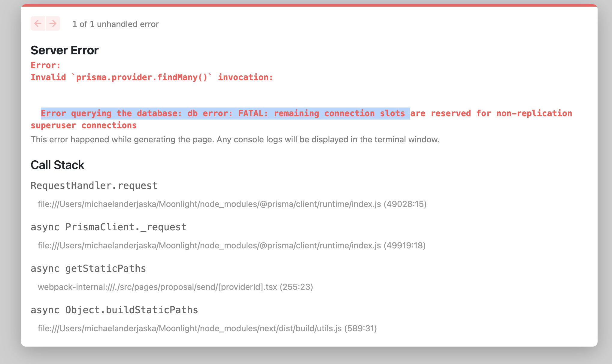Image resolution: width=612 pixels, height=364 pixels.
Task: Click the red bar at top of overlay
Action: click(x=306, y=5)
